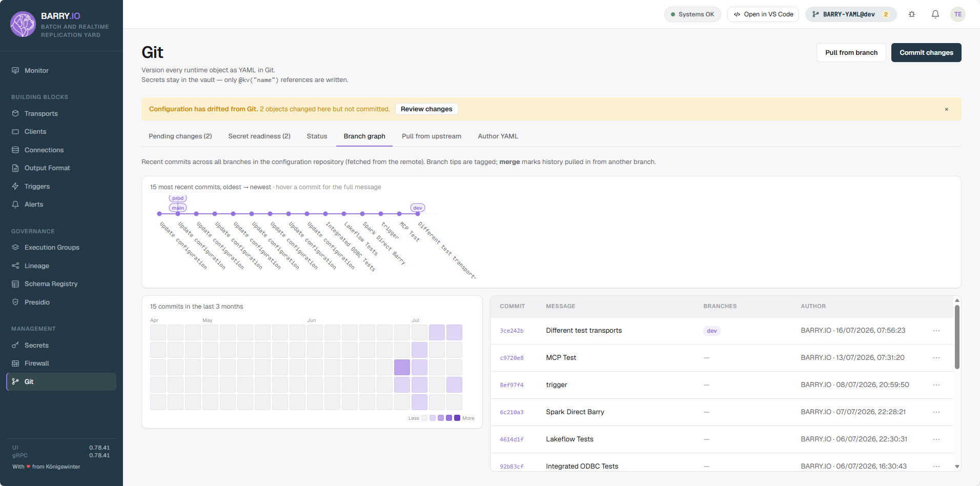Toggle theme with the sun icon

point(912,14)
